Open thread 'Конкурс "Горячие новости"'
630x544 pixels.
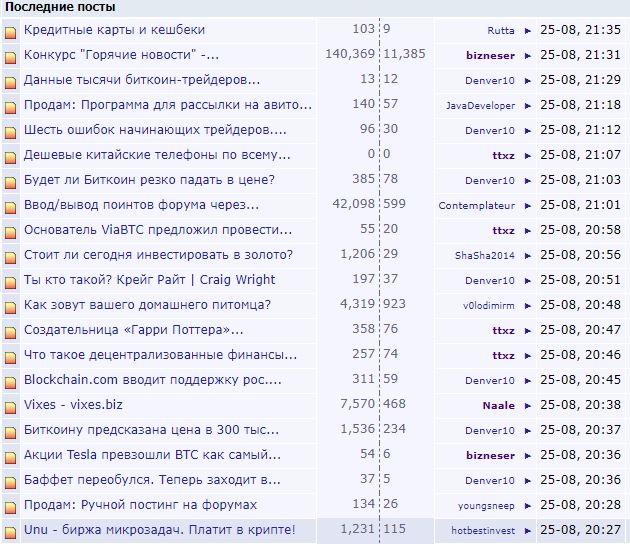click(x=121, y=55)
